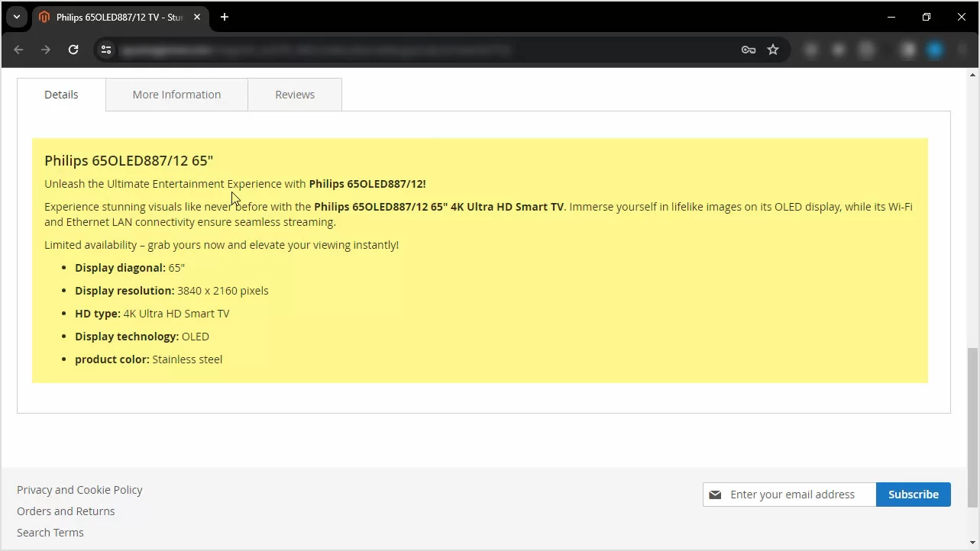Click the scrollbar up arrow
Screen dimensions: 980x551
[x=972, y=75]
